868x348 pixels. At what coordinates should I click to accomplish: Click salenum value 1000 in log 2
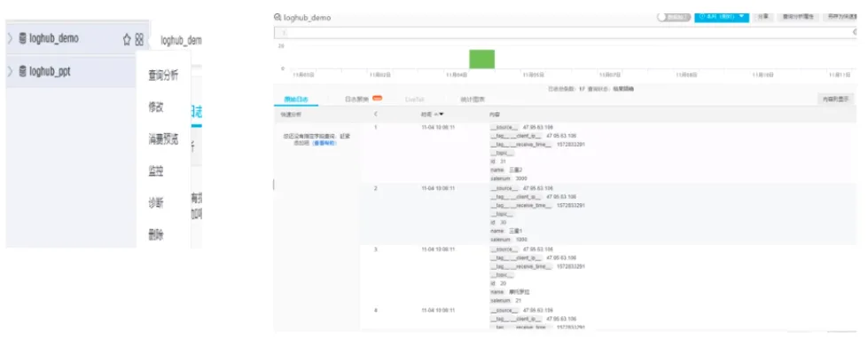point(521,240)
